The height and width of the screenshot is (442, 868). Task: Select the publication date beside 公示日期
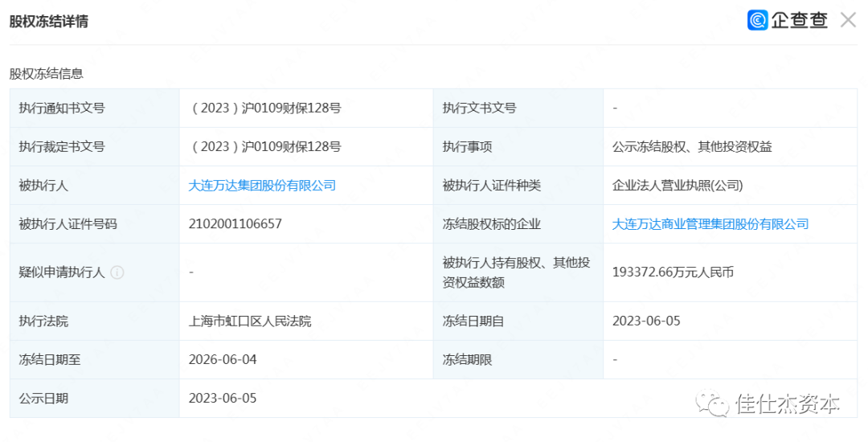pyautogui.click(x=223, y=399)
